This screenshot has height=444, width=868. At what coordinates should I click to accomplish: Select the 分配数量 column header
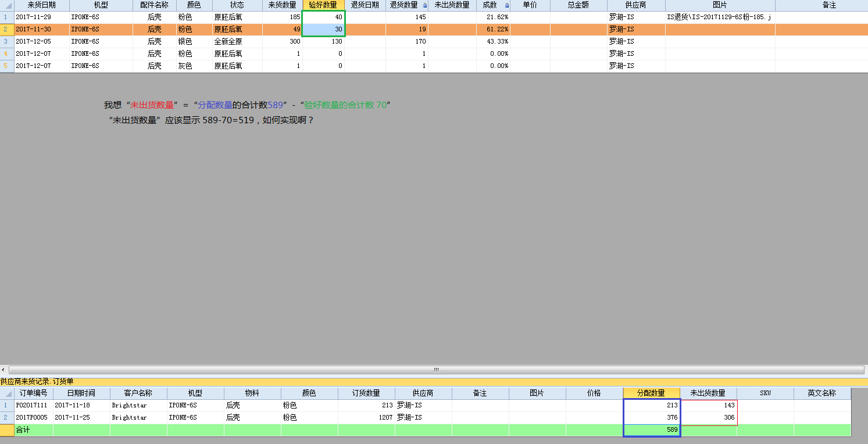651,393
